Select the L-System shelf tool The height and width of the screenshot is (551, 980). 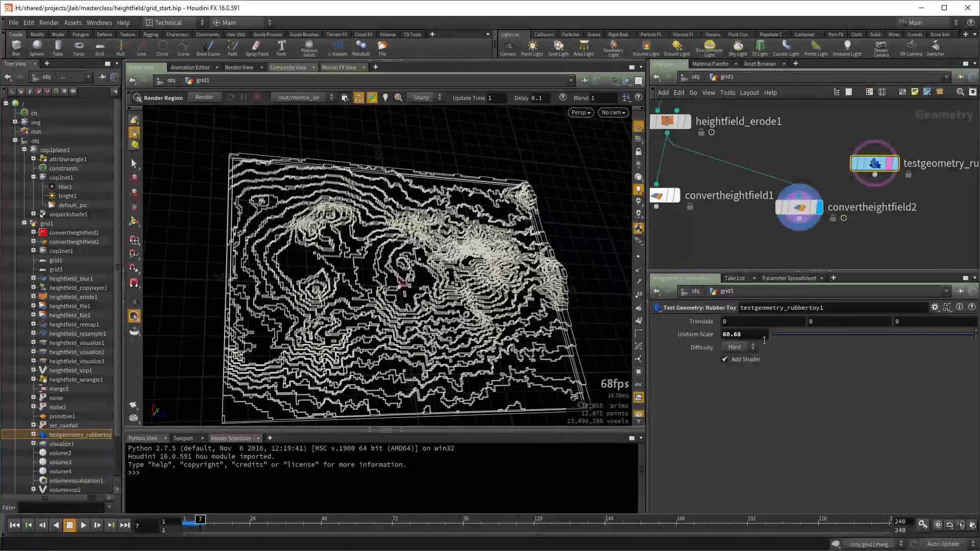click(x=337, y=48)
